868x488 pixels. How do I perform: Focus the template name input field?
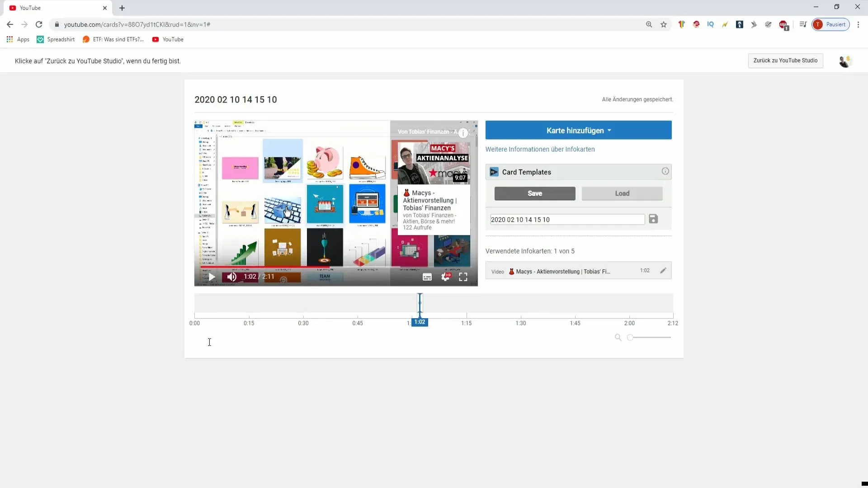tap(567, 220)
